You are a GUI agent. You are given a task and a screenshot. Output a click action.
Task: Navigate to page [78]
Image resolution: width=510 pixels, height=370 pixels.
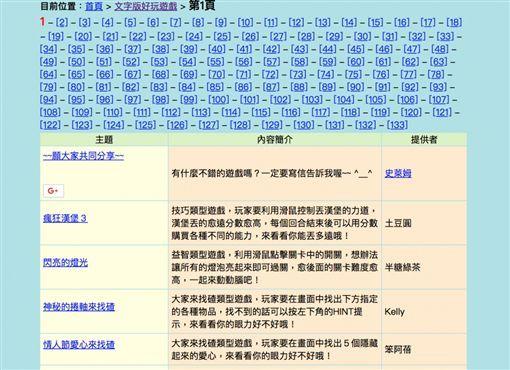pyautogui.click(x=436, y=74)
